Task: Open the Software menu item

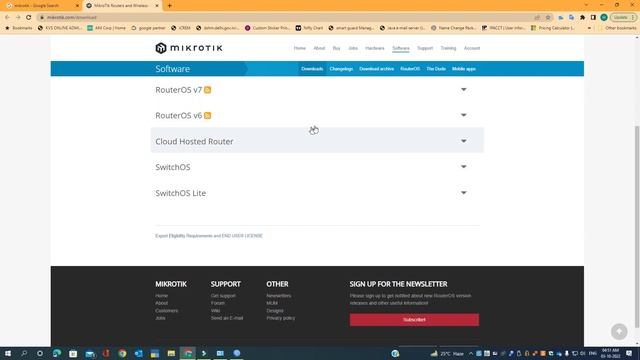Action: coord(401,48)
